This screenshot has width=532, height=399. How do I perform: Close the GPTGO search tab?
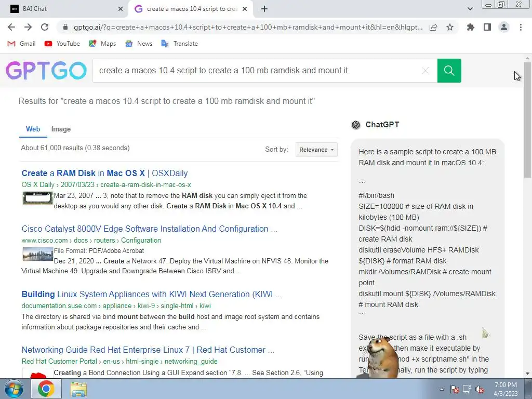tap(245, 9)
